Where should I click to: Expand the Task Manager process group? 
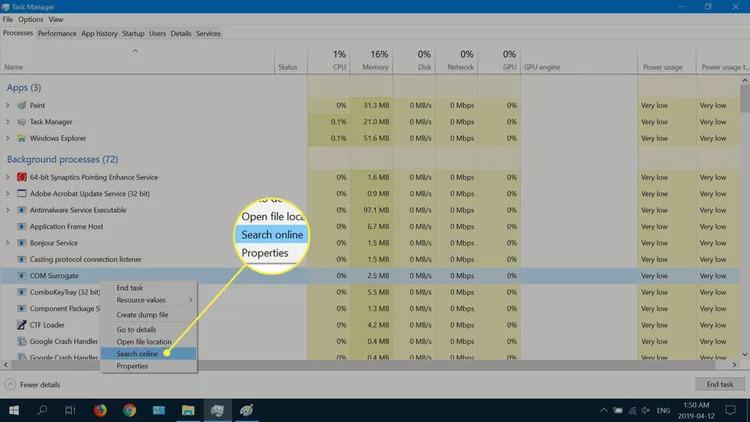[x=8, y=122]
